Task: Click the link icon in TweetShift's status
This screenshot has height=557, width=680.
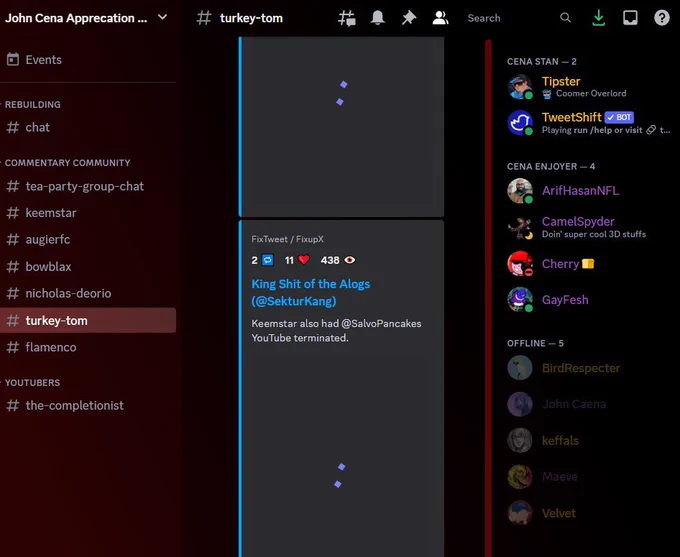Action: click(x=651, y=130)
